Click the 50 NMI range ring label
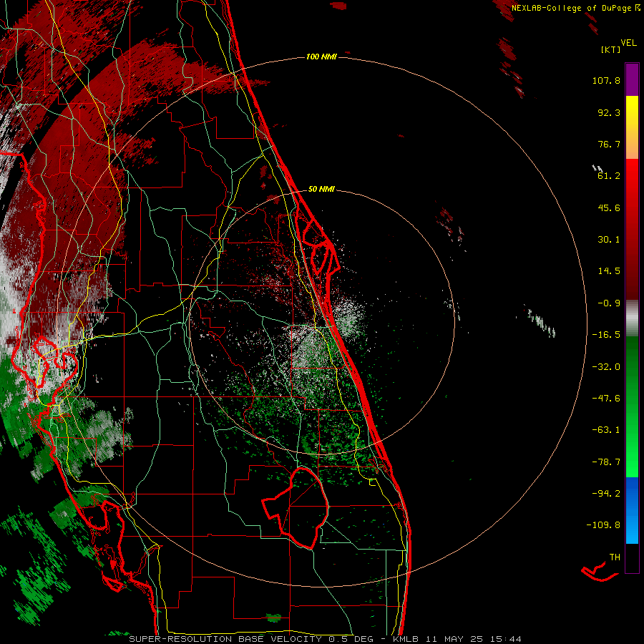 point(321,190)
